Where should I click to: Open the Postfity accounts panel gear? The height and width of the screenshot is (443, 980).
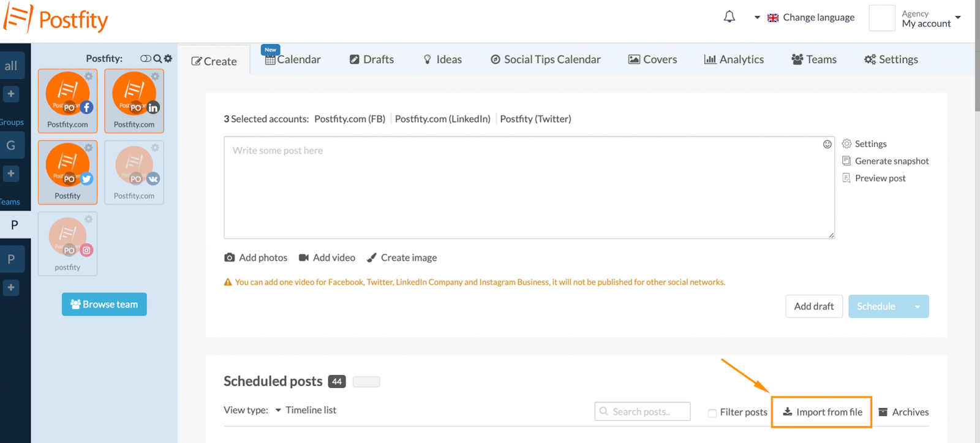[x=168, y=59]
